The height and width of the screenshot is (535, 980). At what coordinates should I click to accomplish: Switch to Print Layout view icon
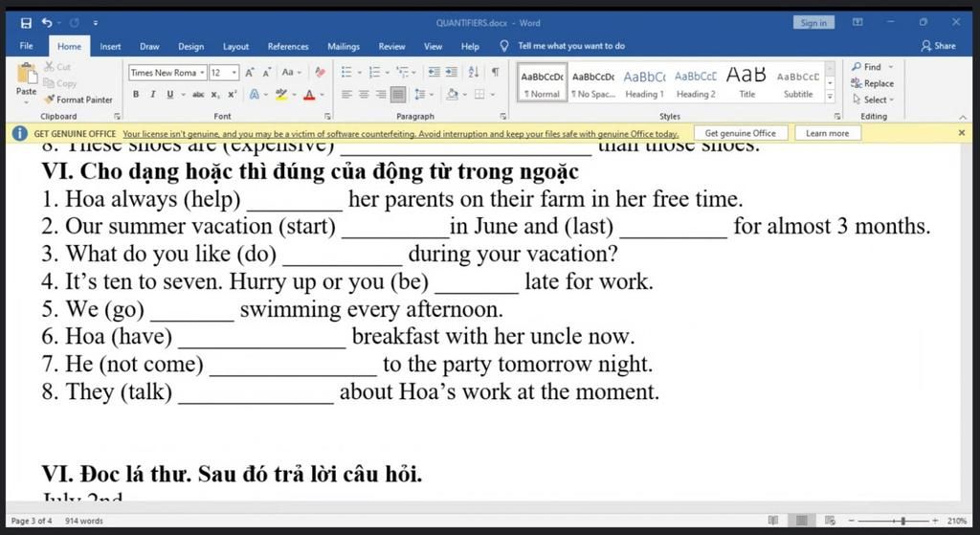tap(801, 520)
